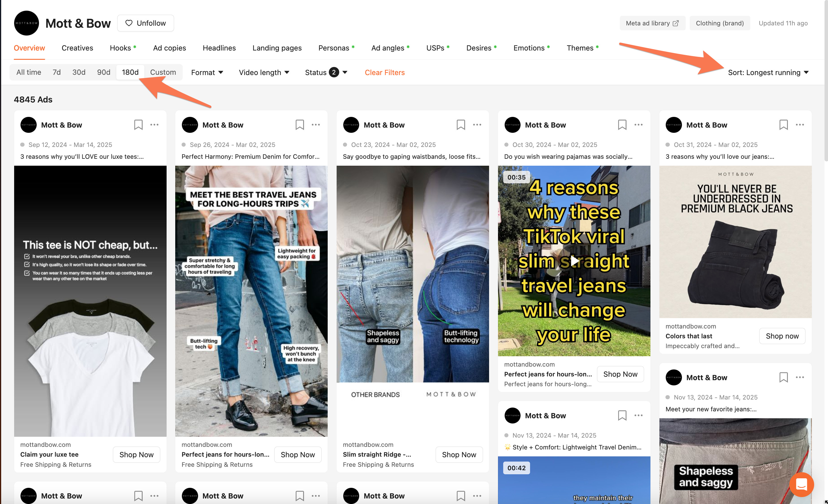Viewport: 828px width, 504px height.
Task: Open the butt-lifting comparison ad image
Action: tap(412, 274)
